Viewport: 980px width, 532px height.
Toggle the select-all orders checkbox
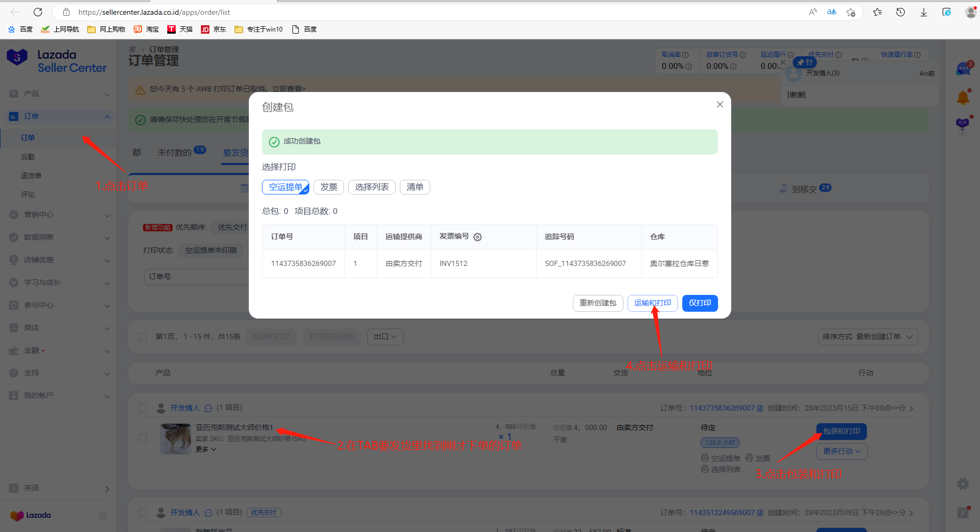coord(143,337)
